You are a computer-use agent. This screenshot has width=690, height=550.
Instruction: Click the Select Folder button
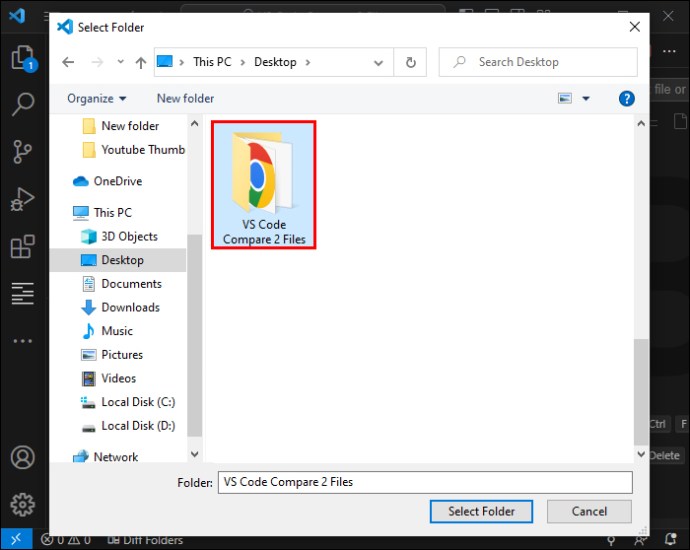(x=481, y=511)
